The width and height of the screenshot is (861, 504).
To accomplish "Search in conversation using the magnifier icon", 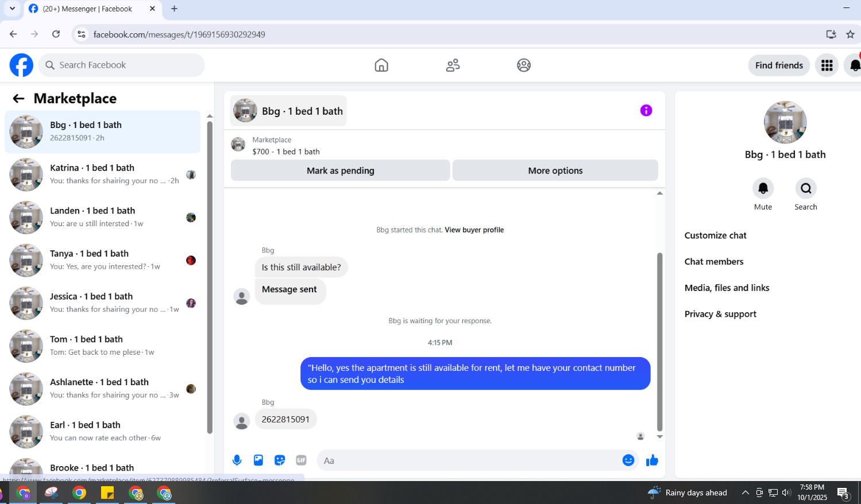I will click(806, 188).
